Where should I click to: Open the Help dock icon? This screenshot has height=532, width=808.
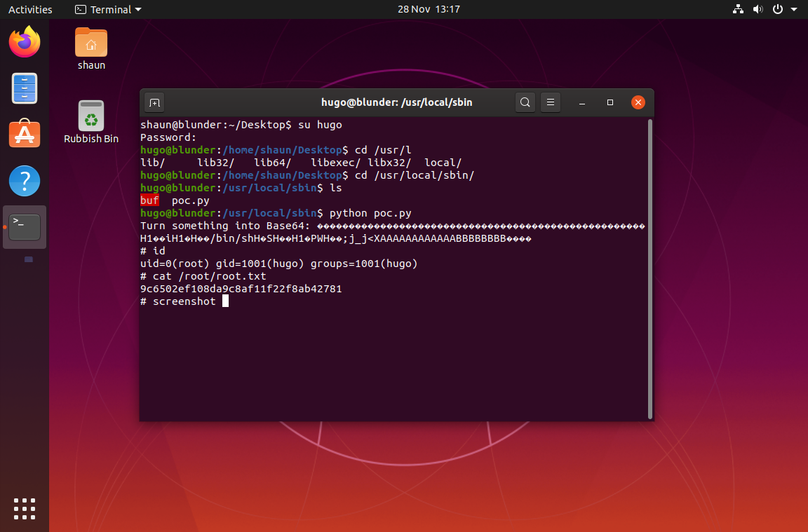click(x=25, y=181)
